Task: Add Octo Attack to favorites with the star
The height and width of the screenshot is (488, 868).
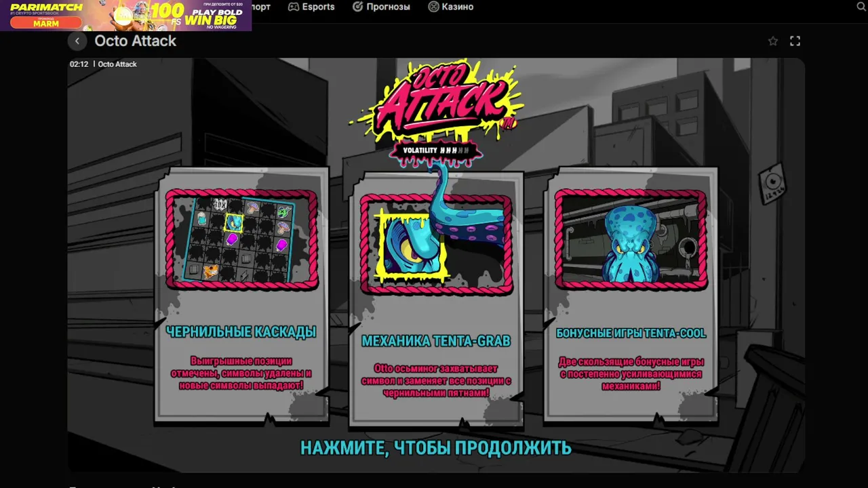Action: (773, 41)
